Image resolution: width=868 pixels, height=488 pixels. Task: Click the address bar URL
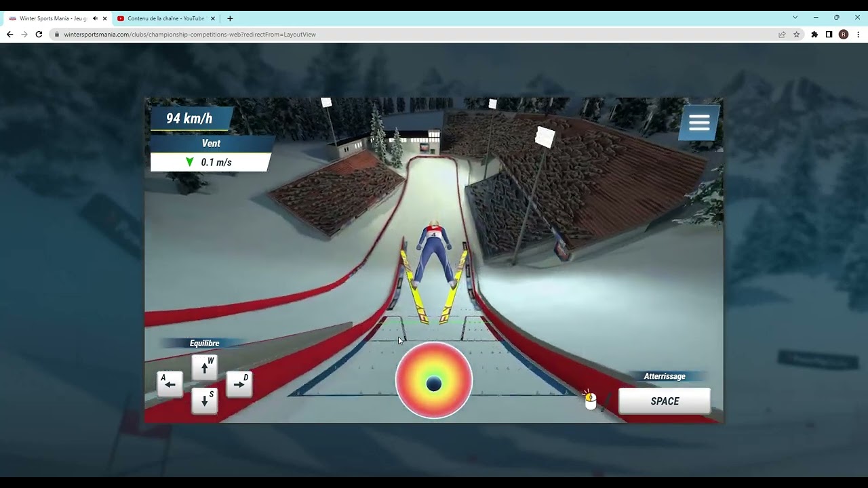coord(190,34)
